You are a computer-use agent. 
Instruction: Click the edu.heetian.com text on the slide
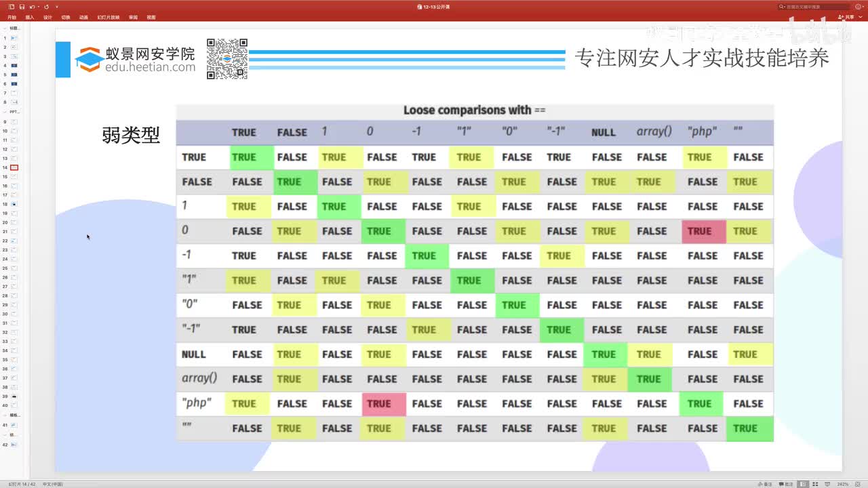click(x=151, y=67)
